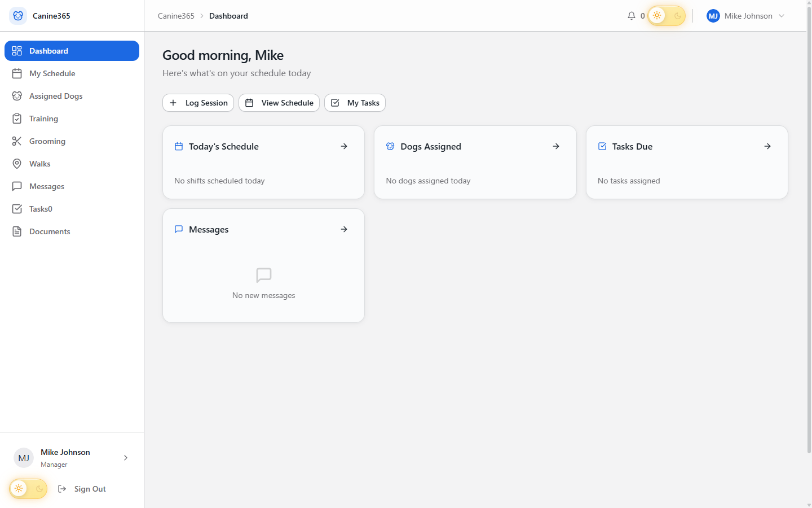Click the MJ avatar in sidebar footer
This screenshot has height=508, width=812.
[24, 458]
